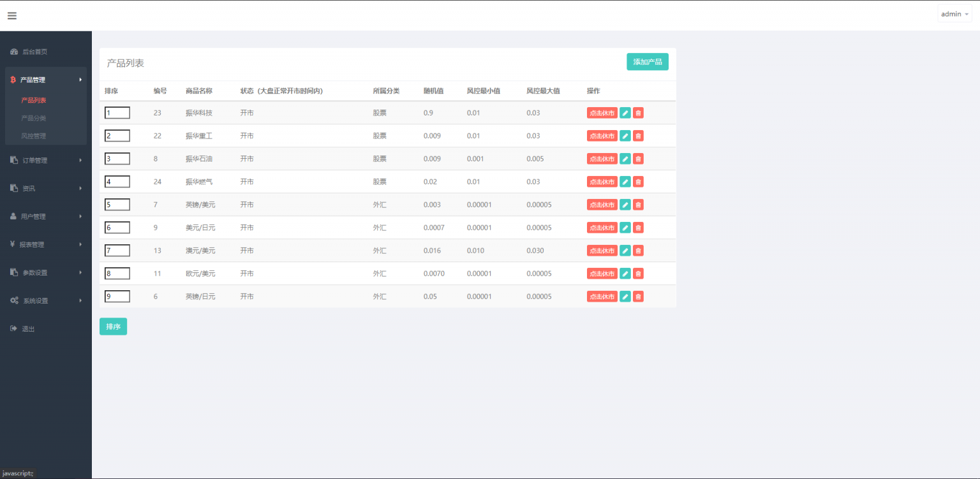Open 产品分类 in the sidebar submenu
This screenshot has width=980, height=479.
[x=34, y=118]
